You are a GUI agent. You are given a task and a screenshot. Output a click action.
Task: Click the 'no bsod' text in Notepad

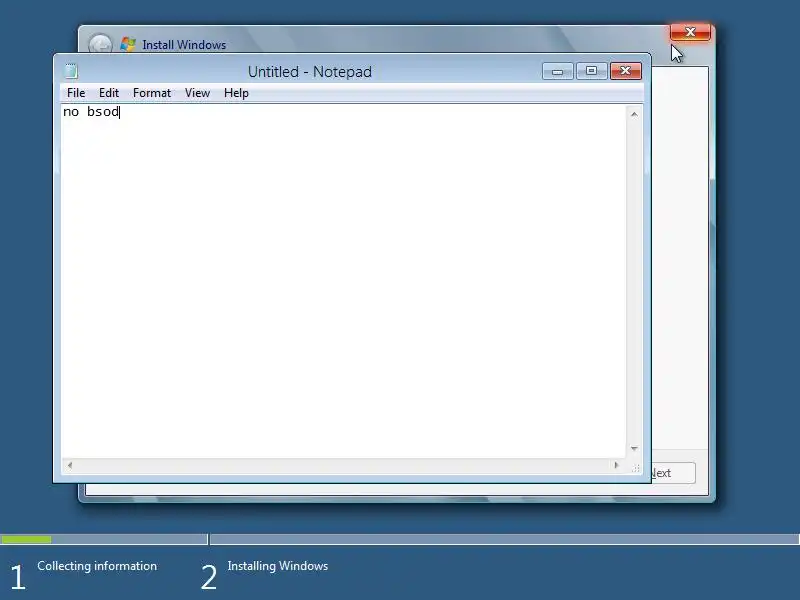pos(91,112)
